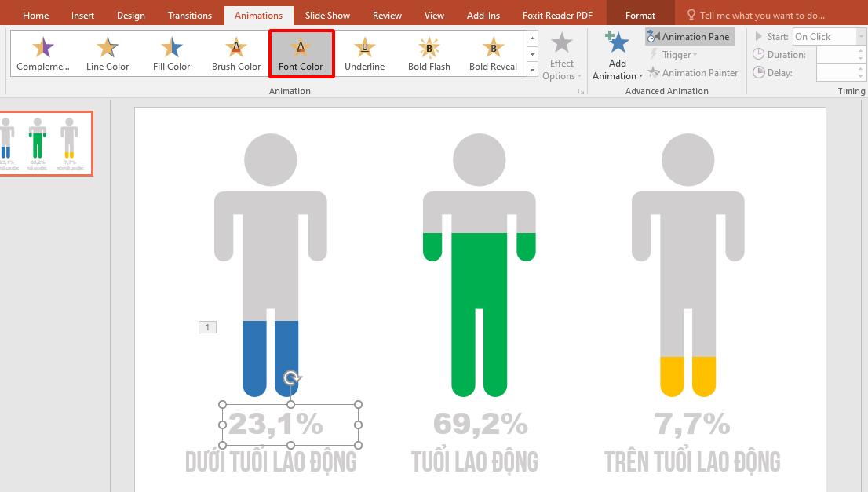
Task: Open Effect Options menu
Action: 562,56
